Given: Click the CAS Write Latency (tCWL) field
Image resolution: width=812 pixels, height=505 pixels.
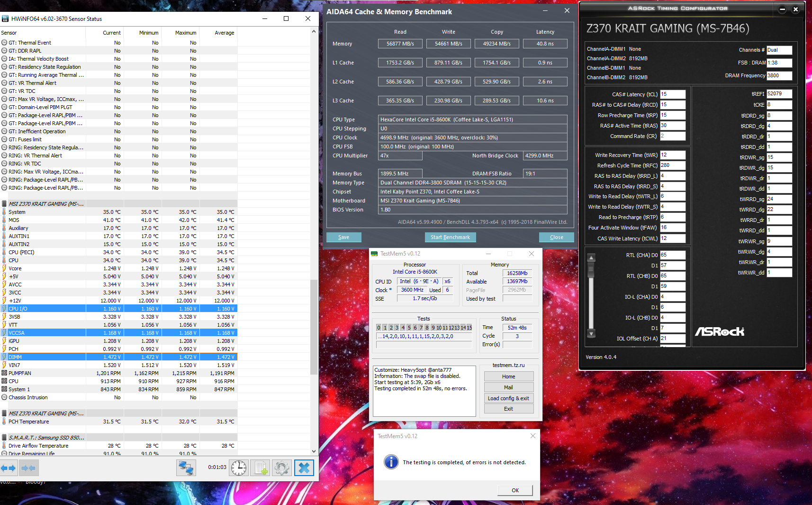Looking at the screenshot, I should 673,239.
